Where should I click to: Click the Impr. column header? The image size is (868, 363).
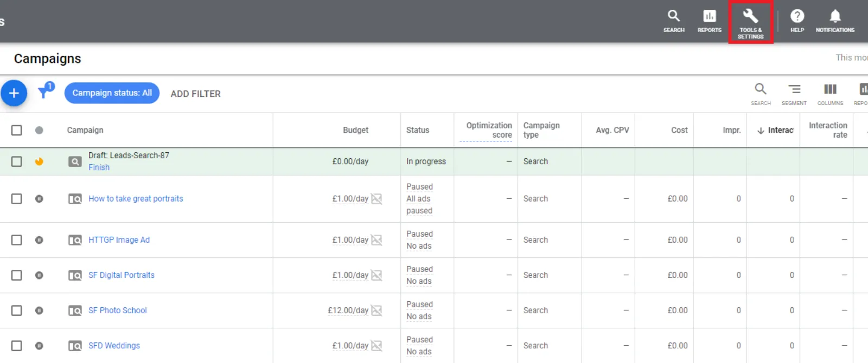(732, 130)
